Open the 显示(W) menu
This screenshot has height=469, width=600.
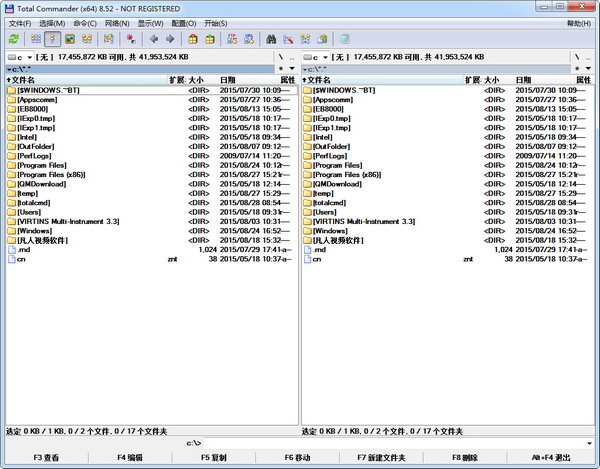(x=150, y=24)
